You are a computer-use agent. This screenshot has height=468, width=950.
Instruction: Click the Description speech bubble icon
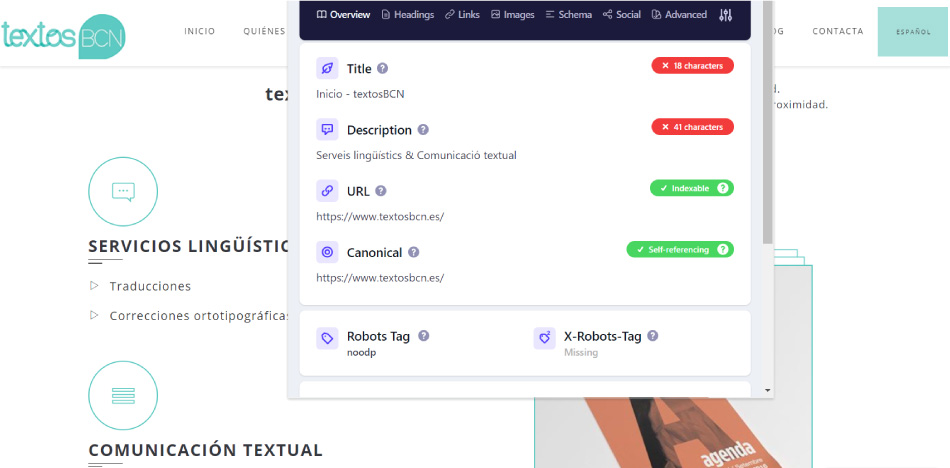pyautogui.click(x=327, y=130)
